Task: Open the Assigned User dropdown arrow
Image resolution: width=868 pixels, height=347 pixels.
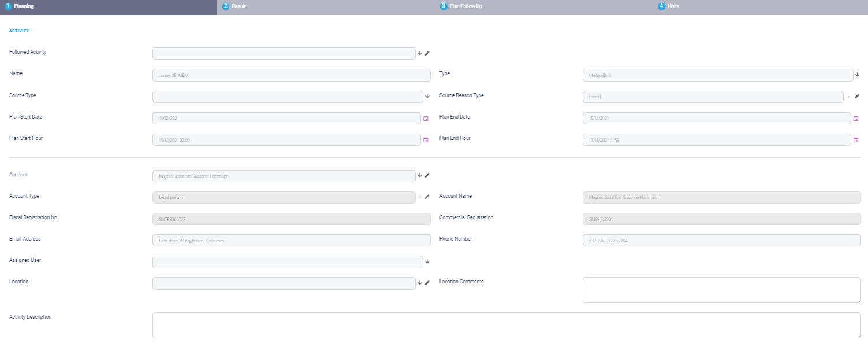Action: click(427, 261)
